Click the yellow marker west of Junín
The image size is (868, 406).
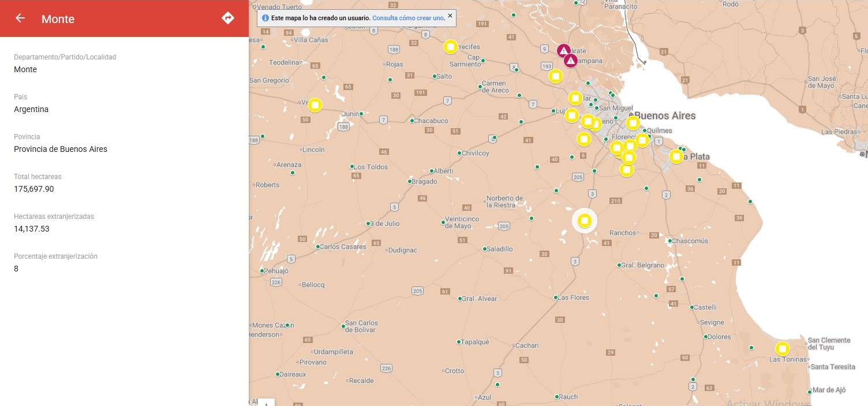[x=315, y=105]
